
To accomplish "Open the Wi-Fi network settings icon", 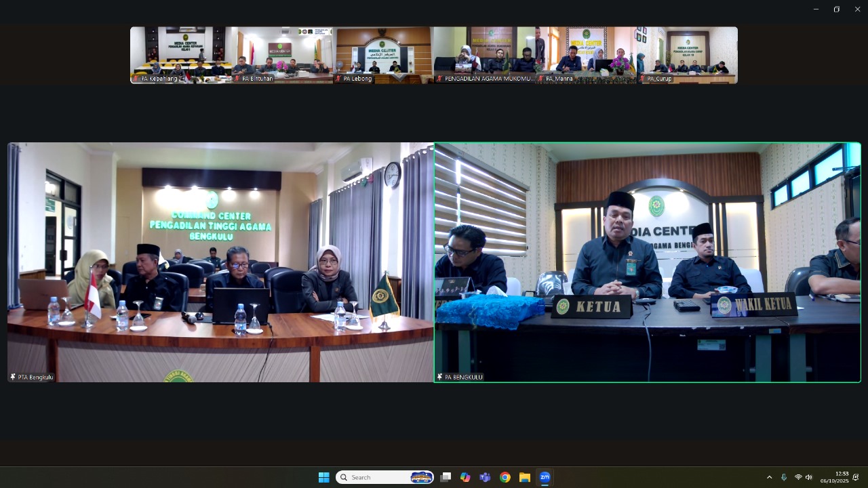I will click(798, 477).
